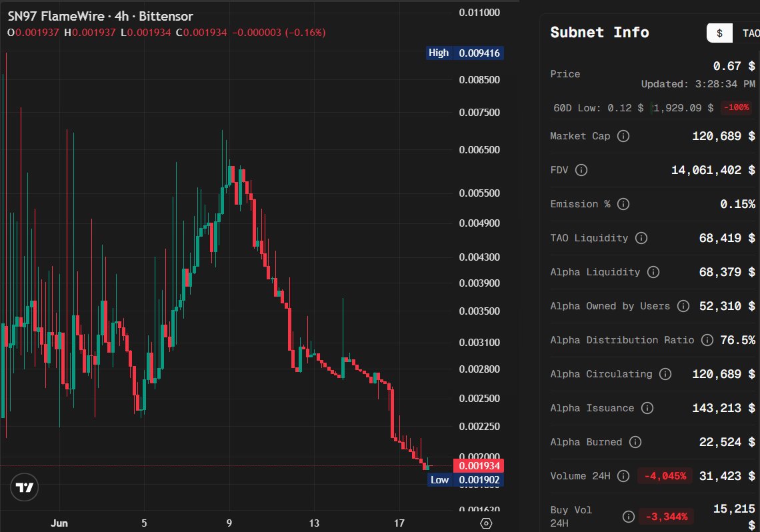Click the Alpha Issuance value 143,213 $
760x532 pixels.
click(x=723, y=408)
